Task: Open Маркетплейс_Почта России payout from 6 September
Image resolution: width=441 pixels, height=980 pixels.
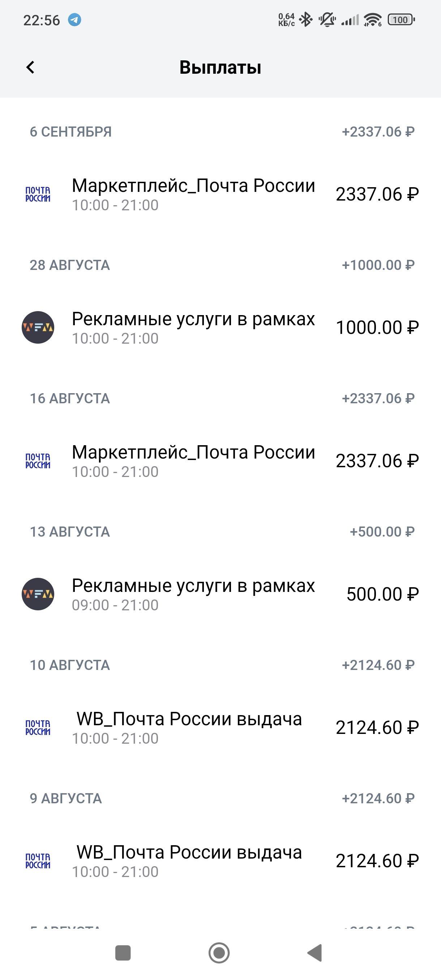Action: (x=193, y=194)
